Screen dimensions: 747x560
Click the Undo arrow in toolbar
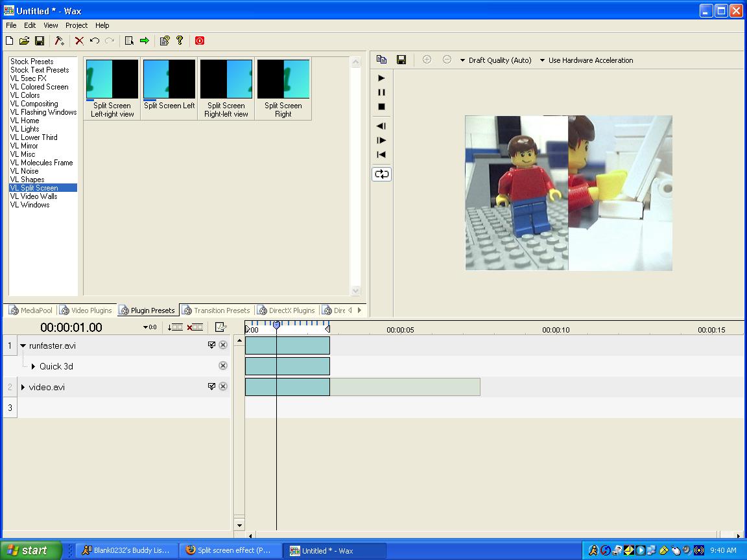95,41
